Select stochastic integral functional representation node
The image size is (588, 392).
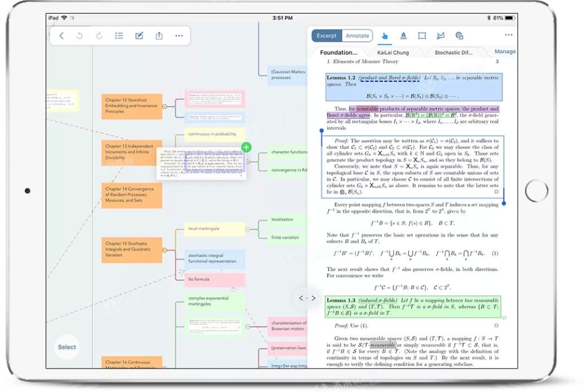point(215,258)
